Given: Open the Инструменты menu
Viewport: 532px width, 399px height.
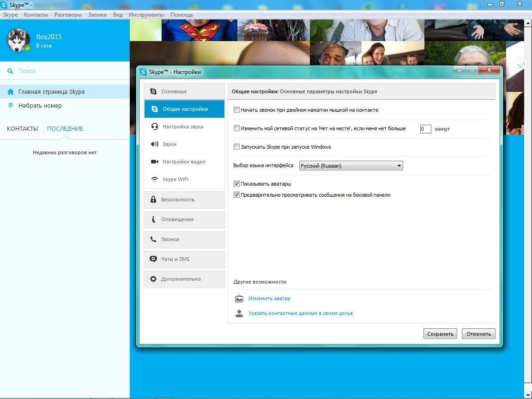Looking at the screenshot, I should 146,15.
